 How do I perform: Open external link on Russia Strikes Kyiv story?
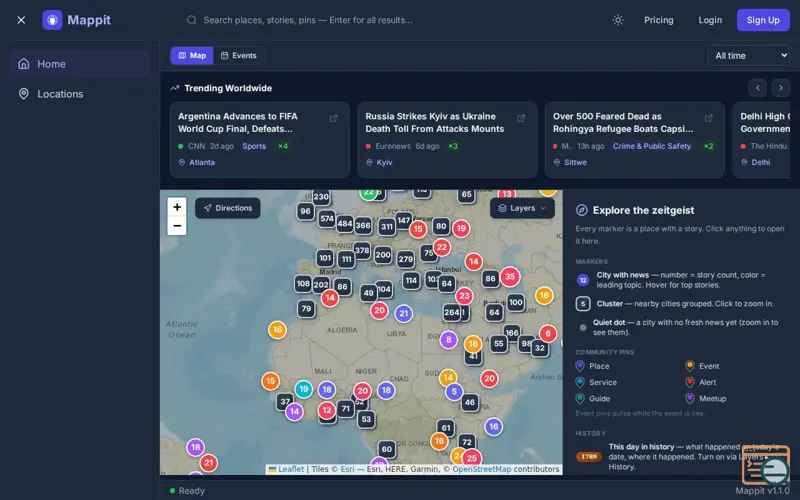pos(521,118)
